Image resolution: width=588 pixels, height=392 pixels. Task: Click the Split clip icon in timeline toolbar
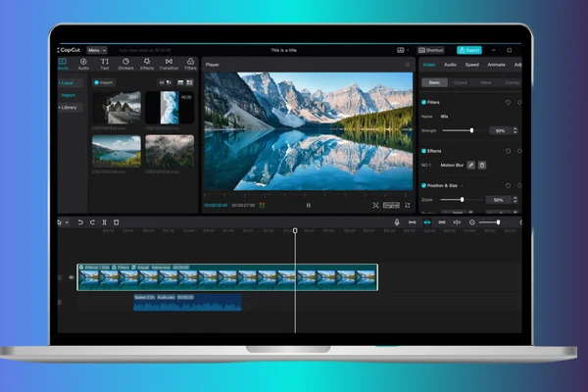coord(104,222)
